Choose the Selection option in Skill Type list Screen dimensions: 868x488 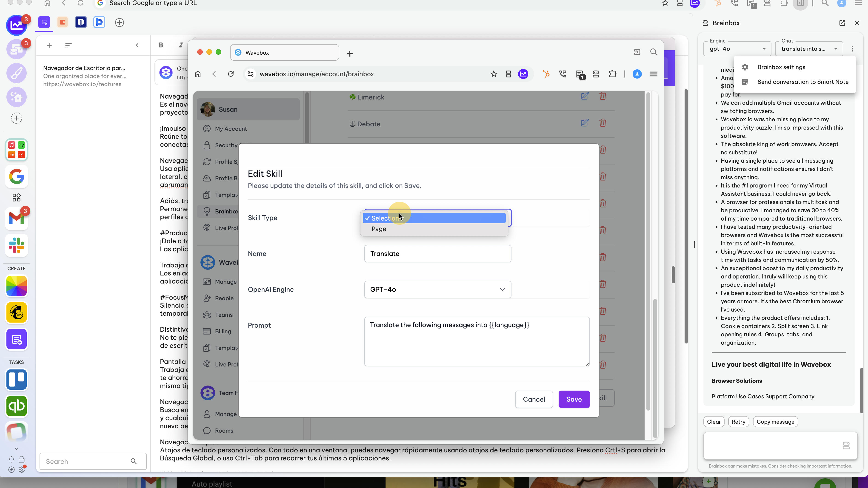click(434, 218)
